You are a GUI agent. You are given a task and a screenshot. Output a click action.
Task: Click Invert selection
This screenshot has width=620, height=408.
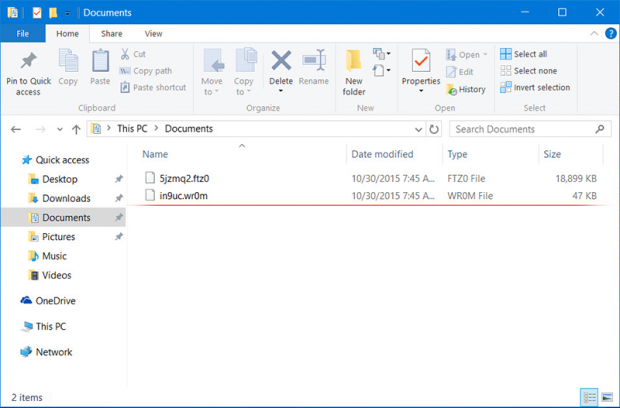click(535, 87)
